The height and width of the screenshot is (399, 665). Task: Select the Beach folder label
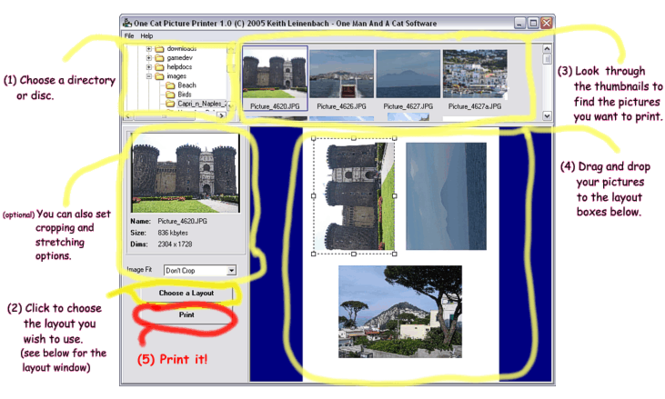[187, 85]
